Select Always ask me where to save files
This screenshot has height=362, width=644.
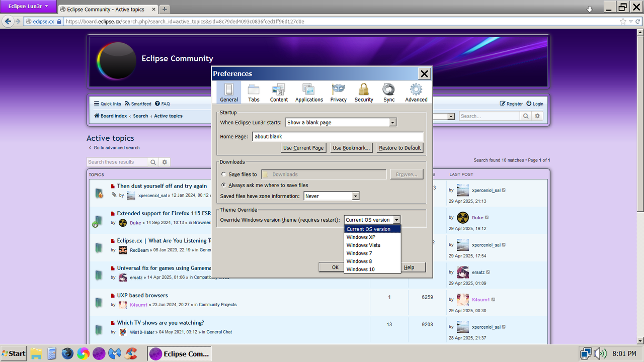click(223, 186)
